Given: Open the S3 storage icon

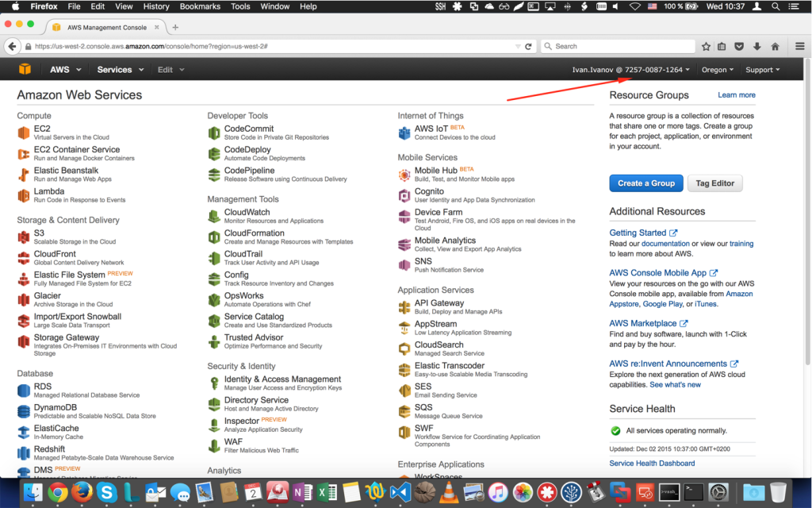Looking at the screenshot, I should pyautogui.click(x=24, y=237).
